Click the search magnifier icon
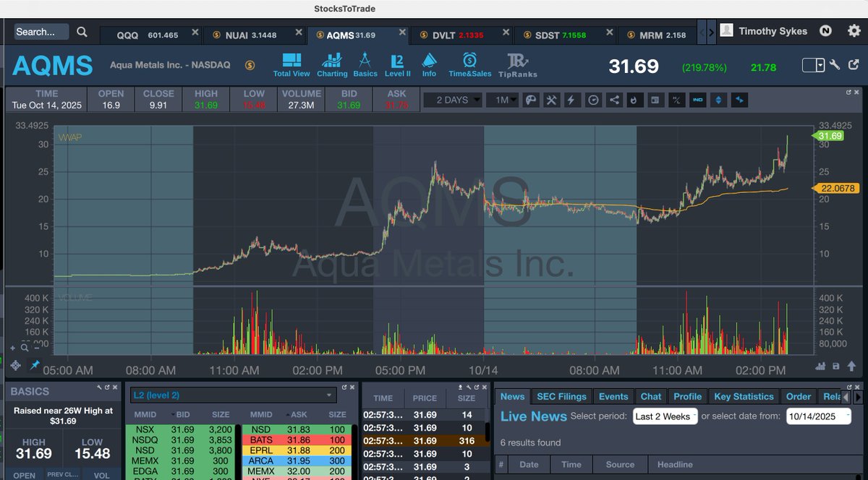This screenshot has width=868, height=480. (82, 32)
